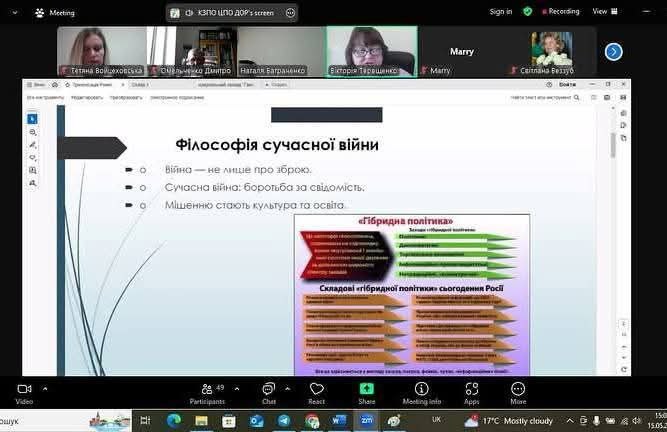Open the More options menu
This screenshot has height=432, width=667.
517,391
